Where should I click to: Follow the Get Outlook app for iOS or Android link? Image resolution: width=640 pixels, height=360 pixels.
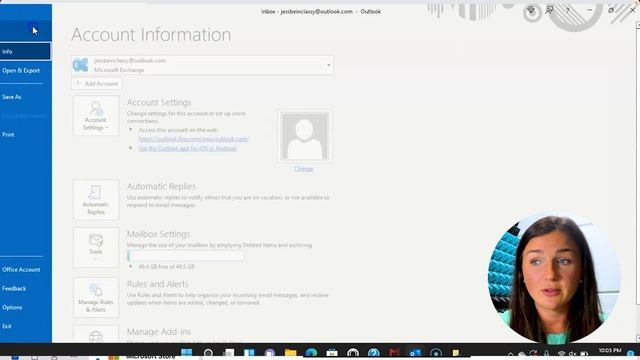pos(188,149)
